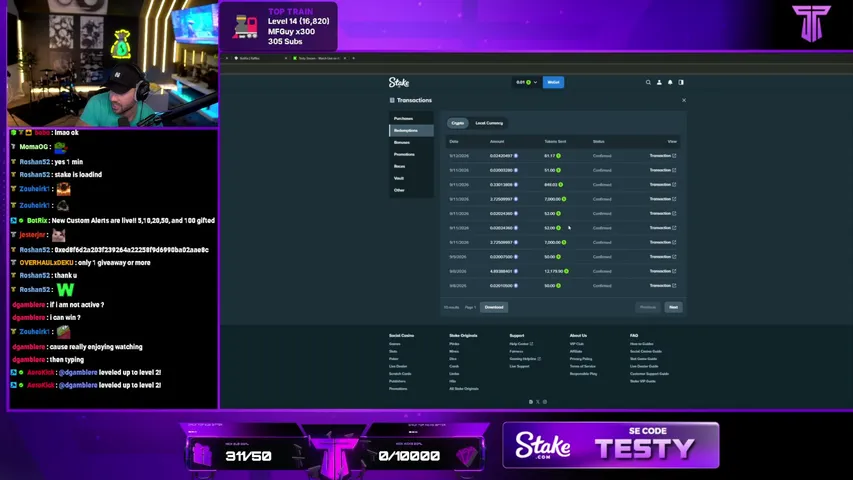Image resolution: width=853 pixels, height=480 pixels.
Task: Click green token icon next to 12,179.90
Action: pos(566,271)
